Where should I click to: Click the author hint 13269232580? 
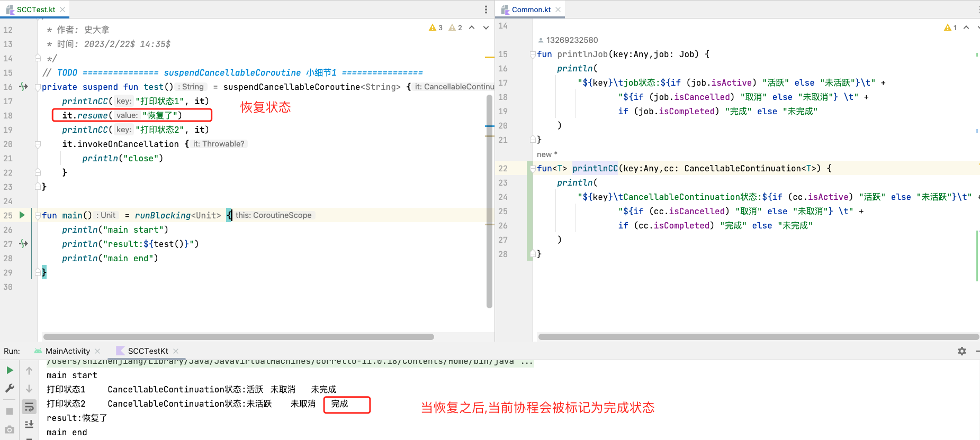point(568,40)
